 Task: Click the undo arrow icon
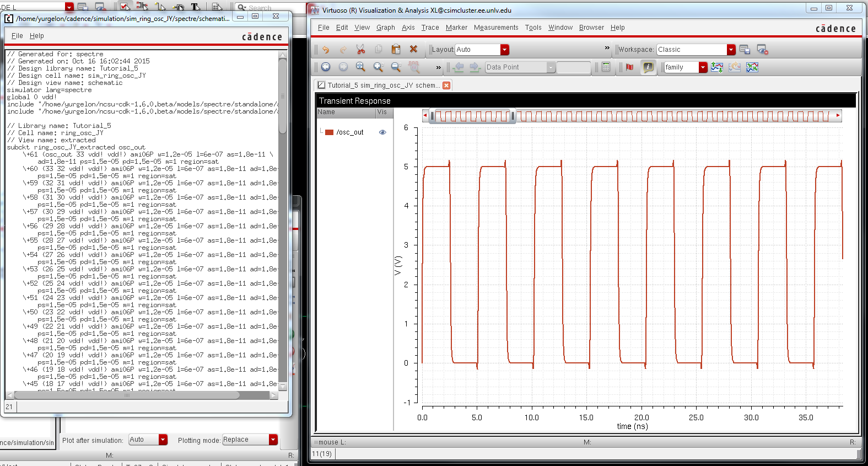(326, 50)
